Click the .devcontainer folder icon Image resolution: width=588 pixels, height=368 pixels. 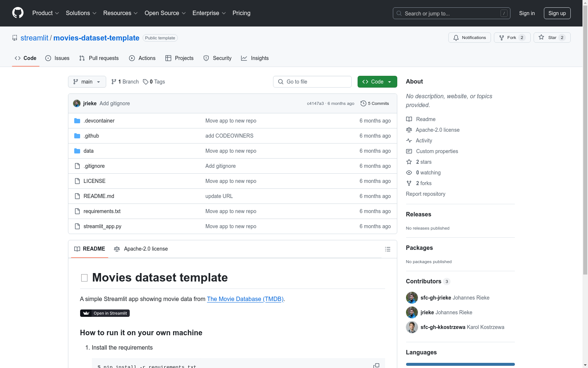77,121
